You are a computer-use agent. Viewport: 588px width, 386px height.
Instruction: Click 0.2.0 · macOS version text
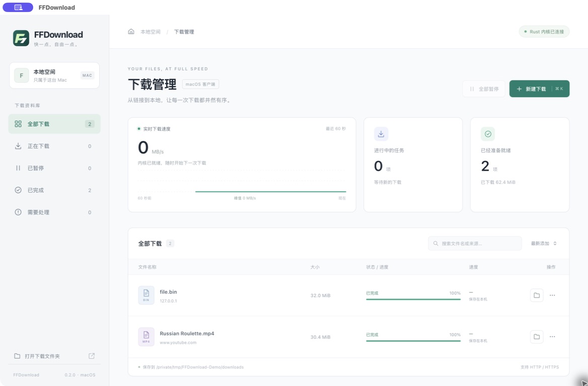point(80,375)
